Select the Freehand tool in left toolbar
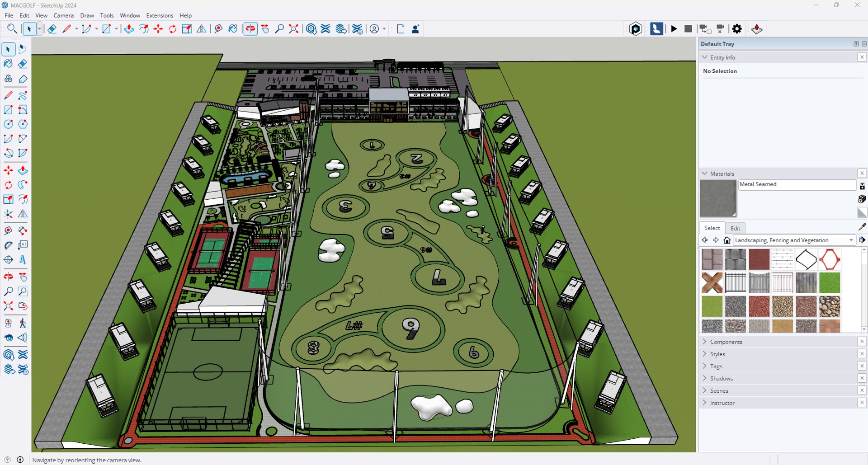 click(23, 95)
